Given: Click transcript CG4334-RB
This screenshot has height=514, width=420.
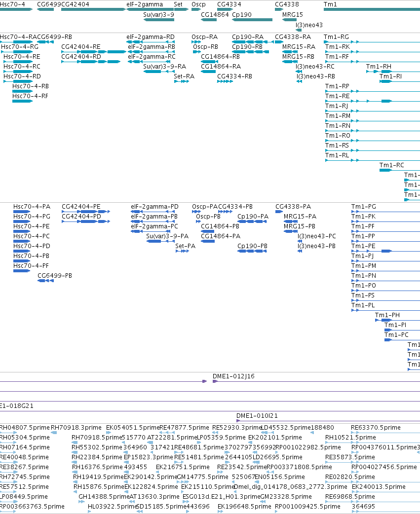Looking at the screenshot, I should coord(235,76).
